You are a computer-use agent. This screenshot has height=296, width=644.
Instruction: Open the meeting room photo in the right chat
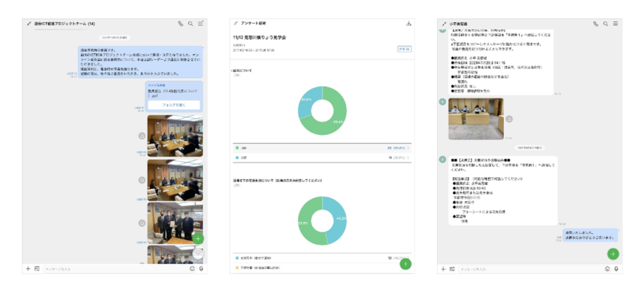475,118
